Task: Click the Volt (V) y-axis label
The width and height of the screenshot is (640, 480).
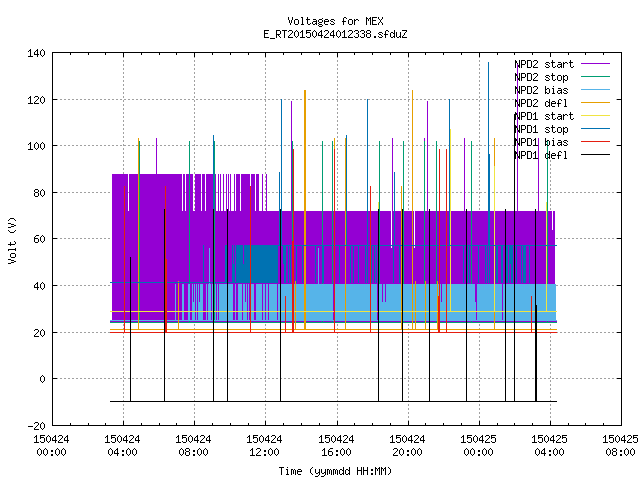Action: click(12, 240)
